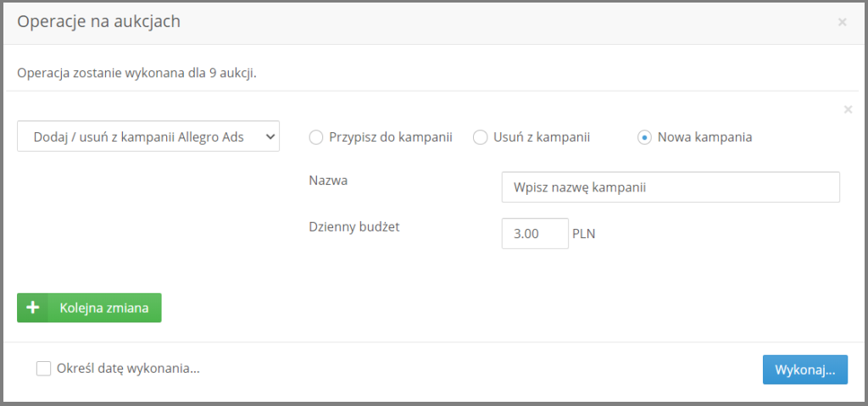
Task: Click the plus icon on Kolejna zmiana
Action: [33, 308]
